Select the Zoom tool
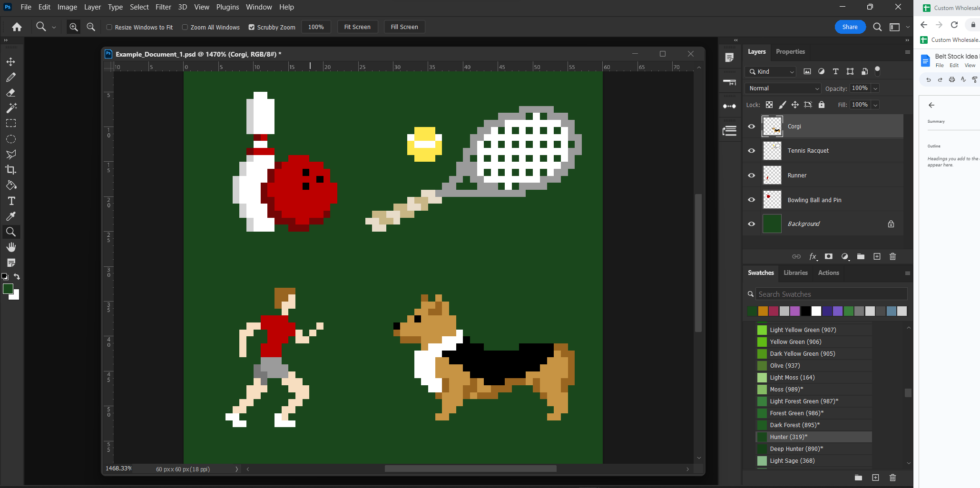This screenshot has height=488, width=980. (x=11, y=232)
